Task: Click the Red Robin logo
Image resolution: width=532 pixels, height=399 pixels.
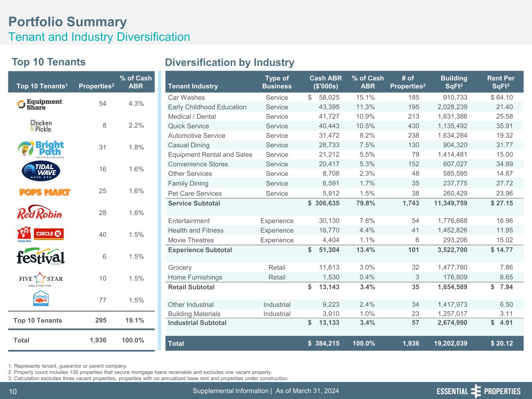Action: [x=40, y=213]
